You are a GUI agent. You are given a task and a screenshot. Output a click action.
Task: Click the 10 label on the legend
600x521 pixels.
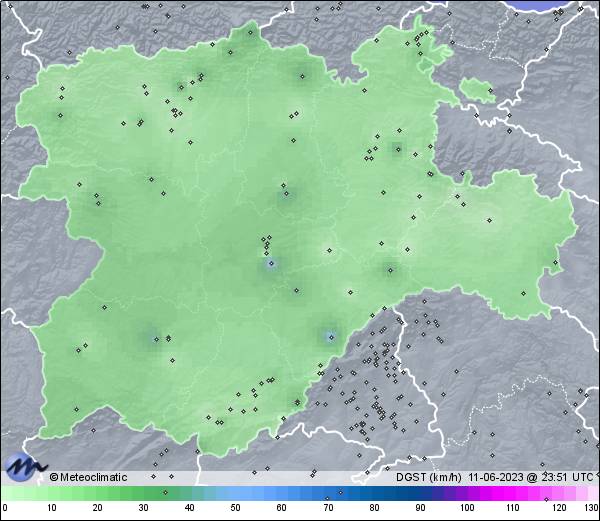tap(52, 508)
